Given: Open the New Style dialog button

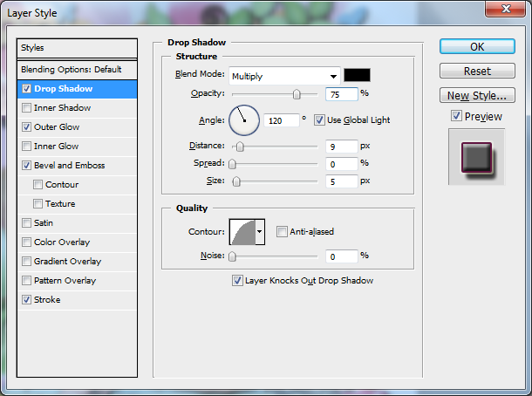Looking at the screenshot, I should [x=477, y=95].
